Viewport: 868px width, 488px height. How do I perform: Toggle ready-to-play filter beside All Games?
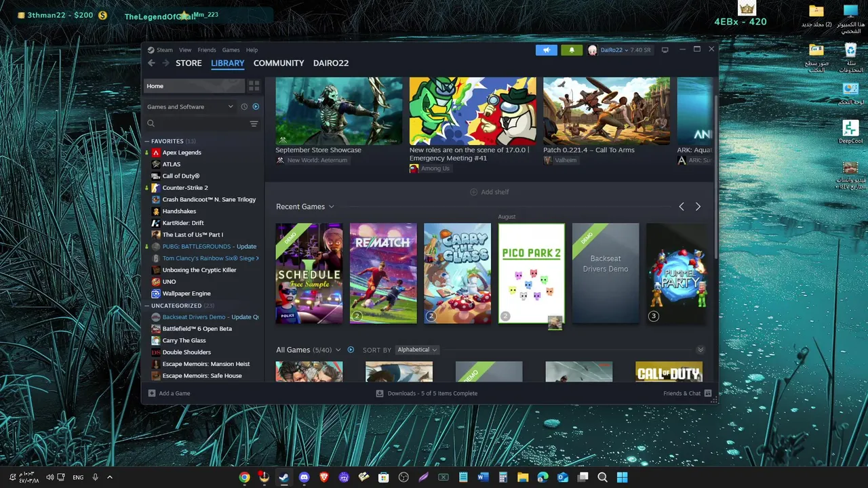pyautogui.click(x=351, y=350)
